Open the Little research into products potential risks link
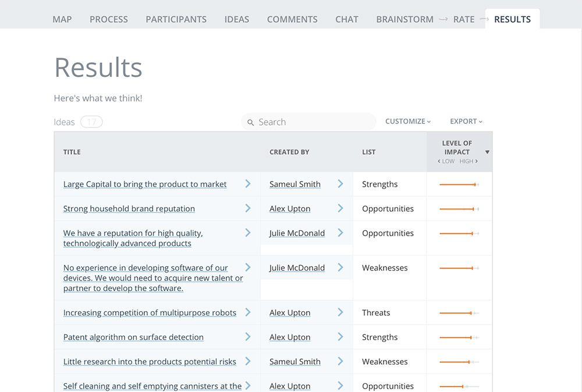The image size is (582, 392). (150, 362)
